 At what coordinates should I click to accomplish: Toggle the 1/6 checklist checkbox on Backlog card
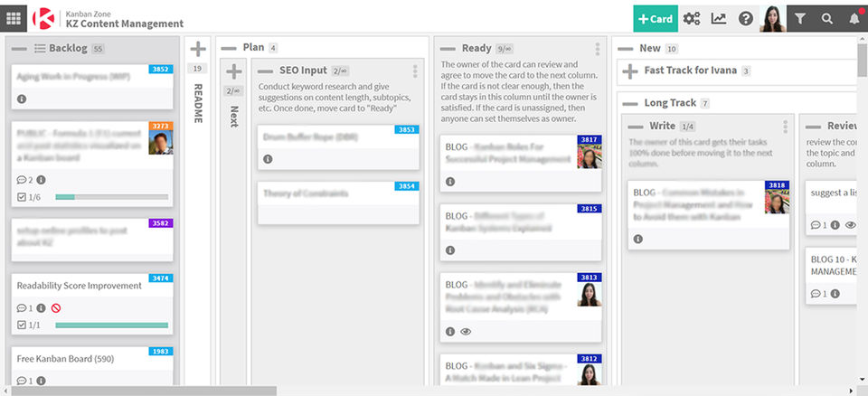pos(23,197)
